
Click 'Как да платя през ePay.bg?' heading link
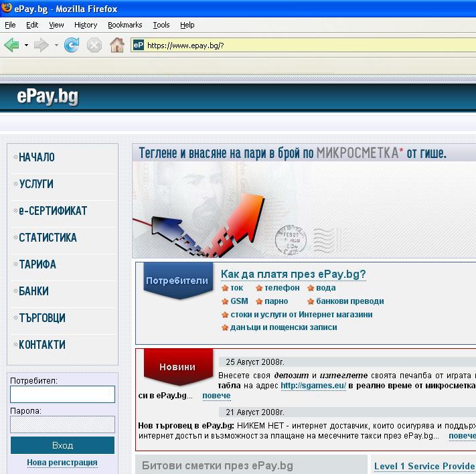[293, 274]
